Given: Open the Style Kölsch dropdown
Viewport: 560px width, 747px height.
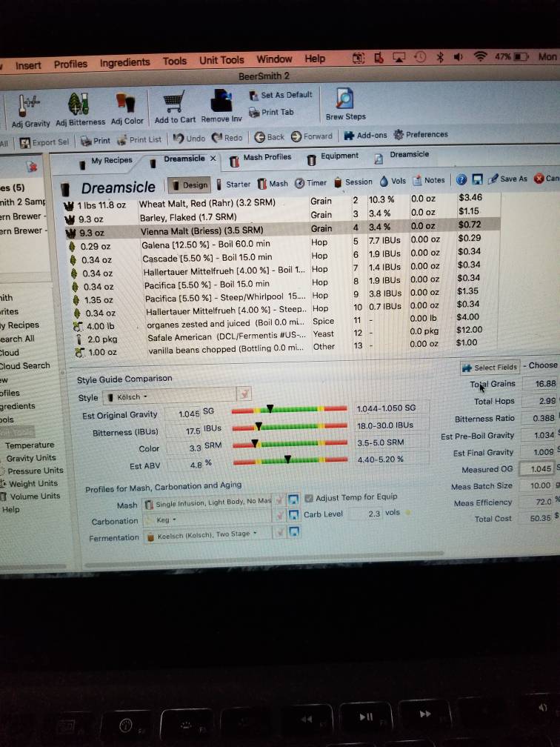Looking at the screenshot, I should [x=170, y=396].
